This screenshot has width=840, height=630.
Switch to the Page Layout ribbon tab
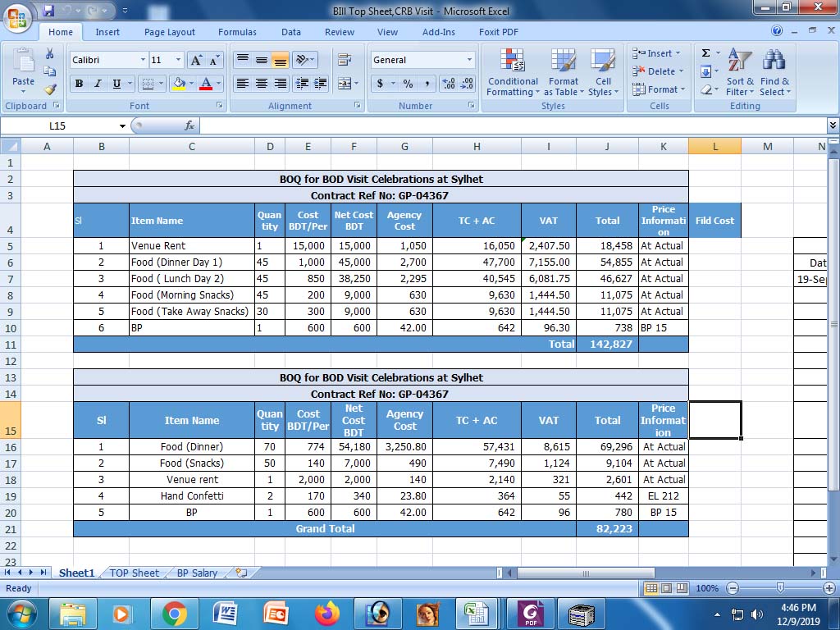170,32
